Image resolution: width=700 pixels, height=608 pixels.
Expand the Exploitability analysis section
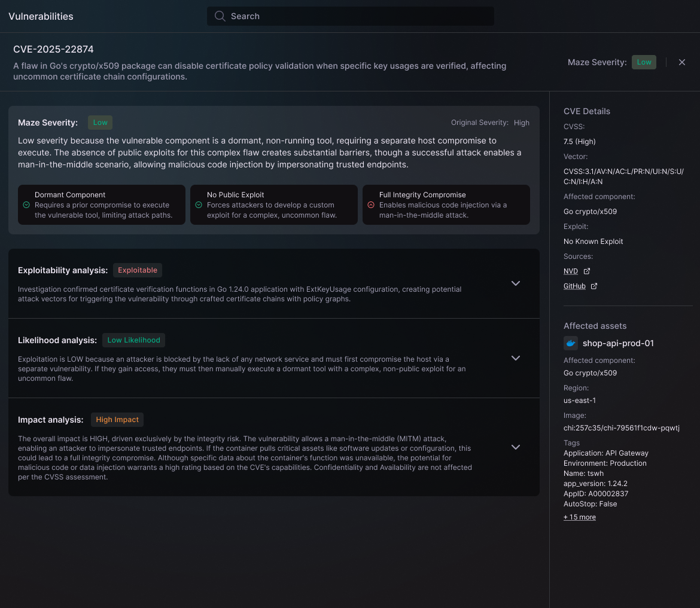point(515,283)
